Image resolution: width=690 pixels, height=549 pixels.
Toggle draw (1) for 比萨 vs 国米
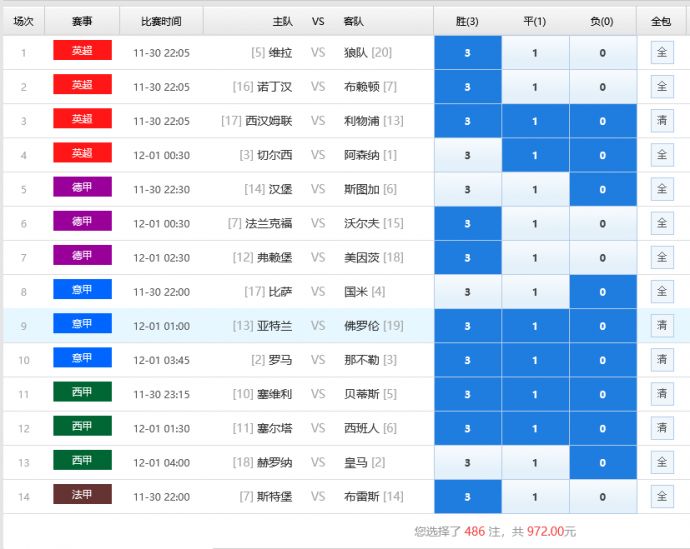[x=535, y=292]
